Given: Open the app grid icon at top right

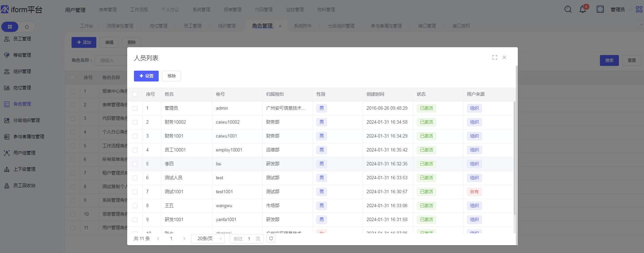Looking at the screenshot, I should pyautogui.click(x=639, y=9).
